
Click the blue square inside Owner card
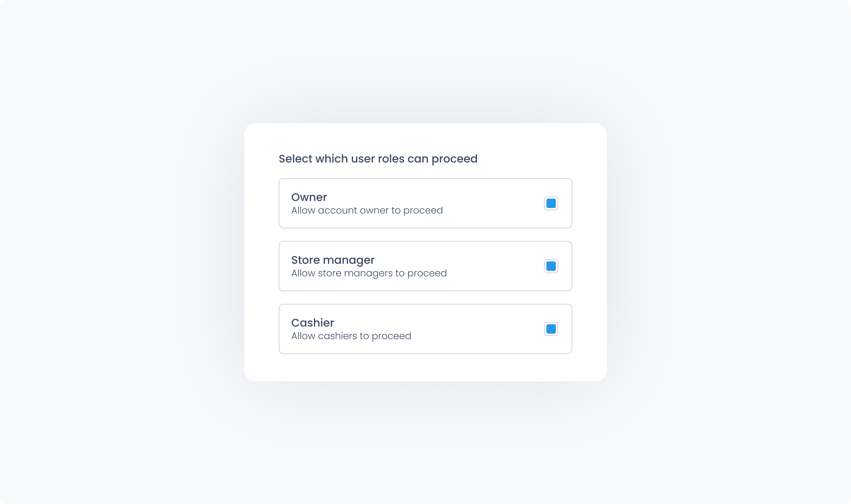pyautogui.click(x=551, y=204)
